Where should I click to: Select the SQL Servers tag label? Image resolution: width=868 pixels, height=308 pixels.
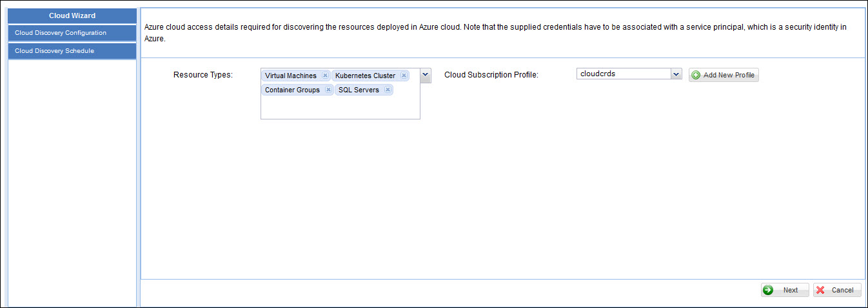point(359,90)
